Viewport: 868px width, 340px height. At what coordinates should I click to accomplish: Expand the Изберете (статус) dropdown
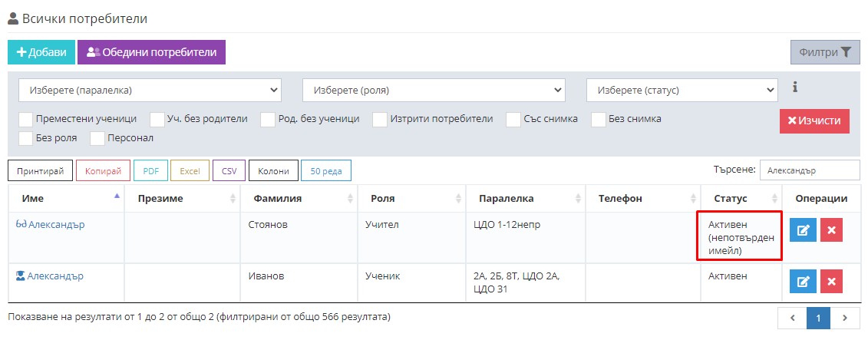point(682,90)
